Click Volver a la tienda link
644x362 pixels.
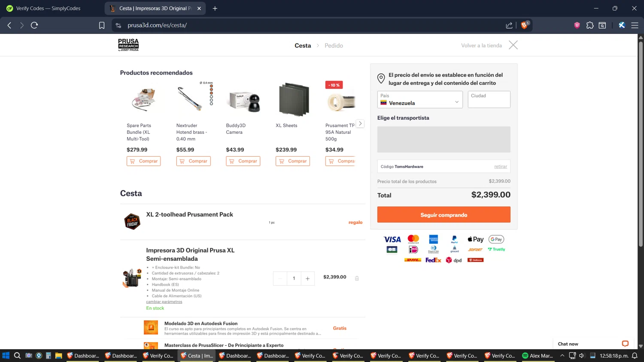click(481, 45)
